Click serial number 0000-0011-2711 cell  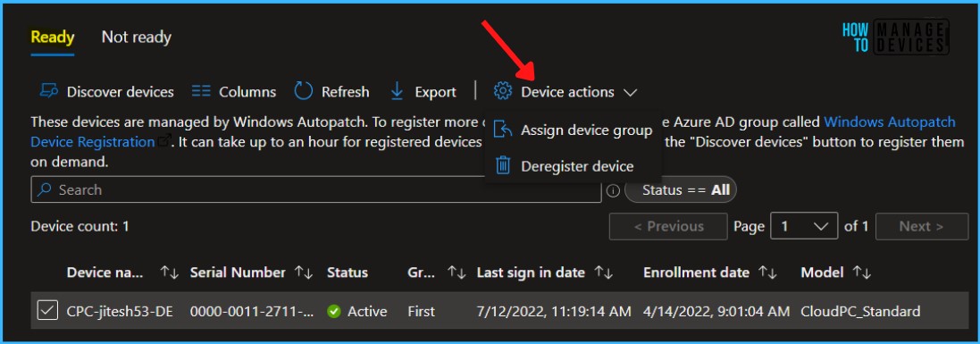click(251, 311)
